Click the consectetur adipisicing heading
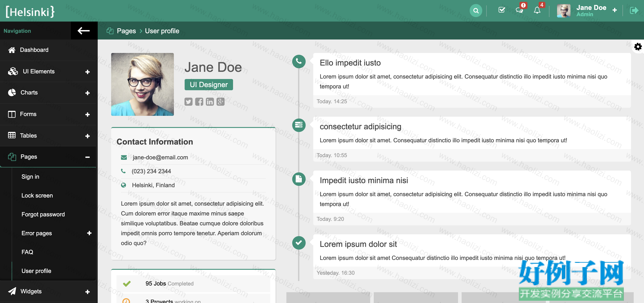Screen dimensions: 644x303 pos(361,126)
